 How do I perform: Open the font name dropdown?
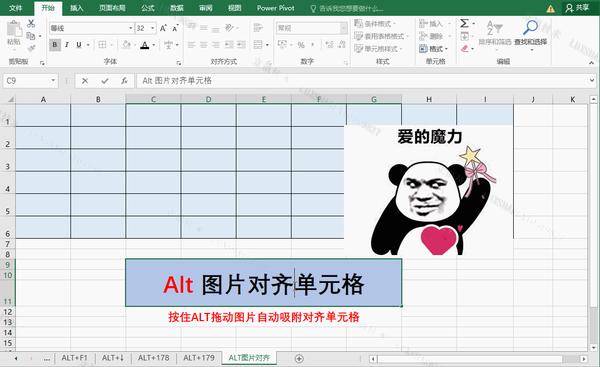tap(130, 28)
